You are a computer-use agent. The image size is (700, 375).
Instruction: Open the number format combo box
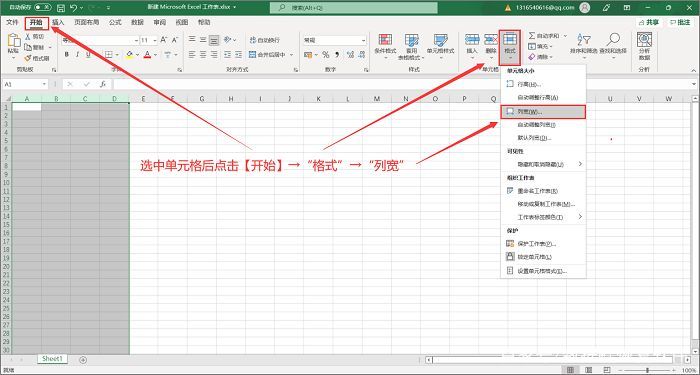click(334, 40)
